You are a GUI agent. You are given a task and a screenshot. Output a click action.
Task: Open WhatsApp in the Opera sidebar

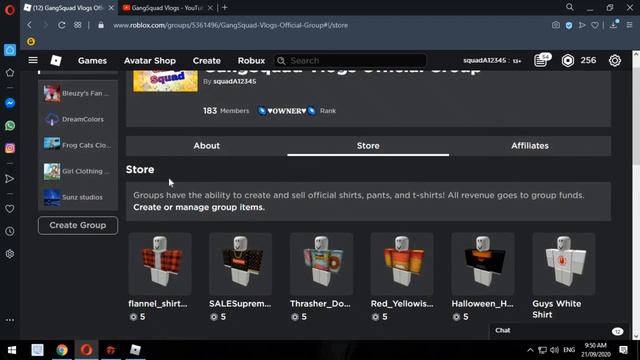(x=10, y=125)
